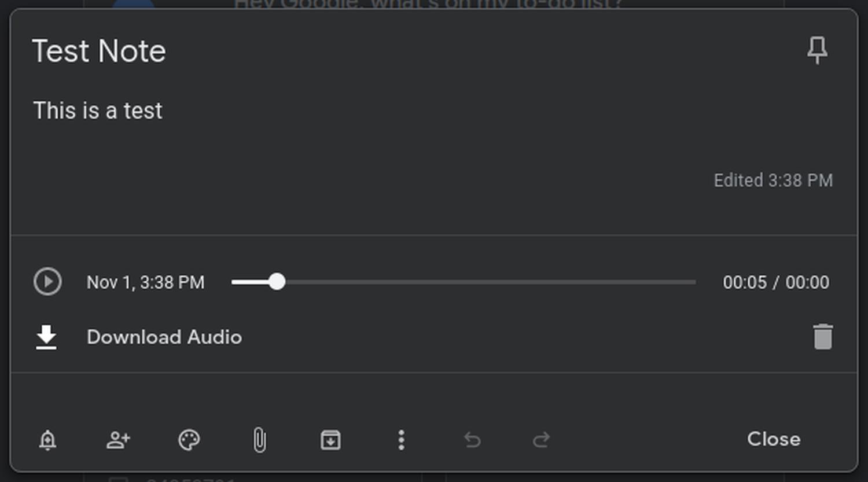Open the three-dot More menu
The width and height of the screenshot is (868, 482).
[x=401, y=440]
